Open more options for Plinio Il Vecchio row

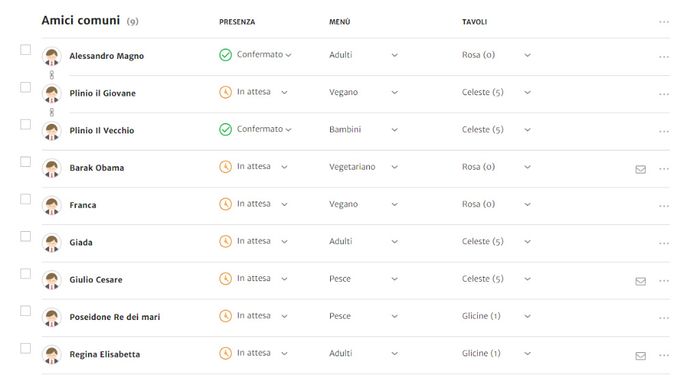point(664,131)
